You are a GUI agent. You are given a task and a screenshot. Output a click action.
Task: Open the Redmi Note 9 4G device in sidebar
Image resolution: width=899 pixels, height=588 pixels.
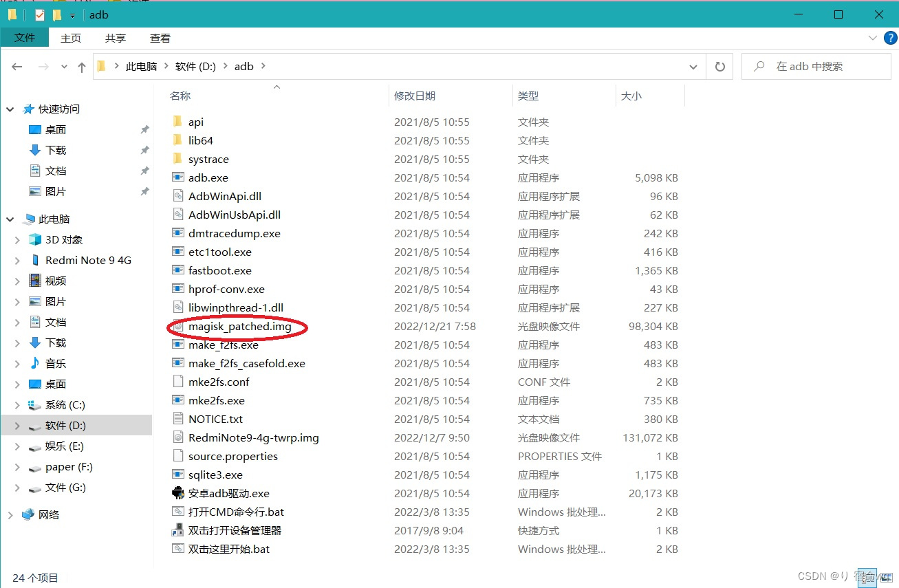[x=88, y=260]
